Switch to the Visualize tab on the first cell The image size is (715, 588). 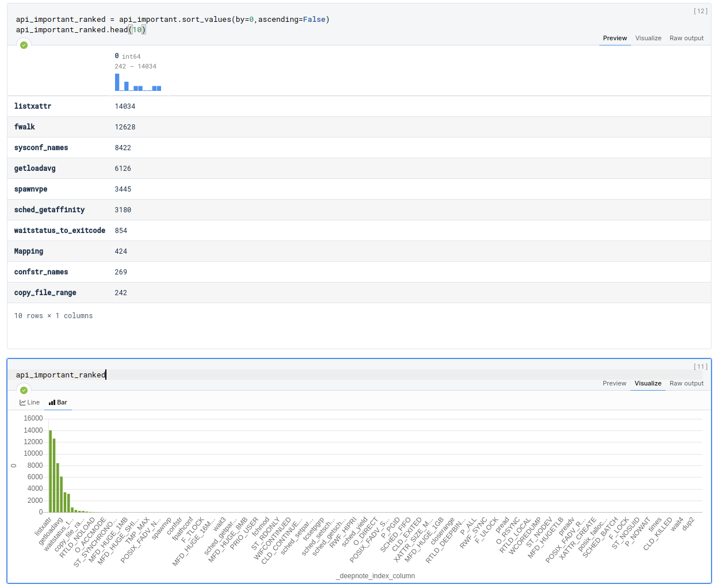[648, 38]
